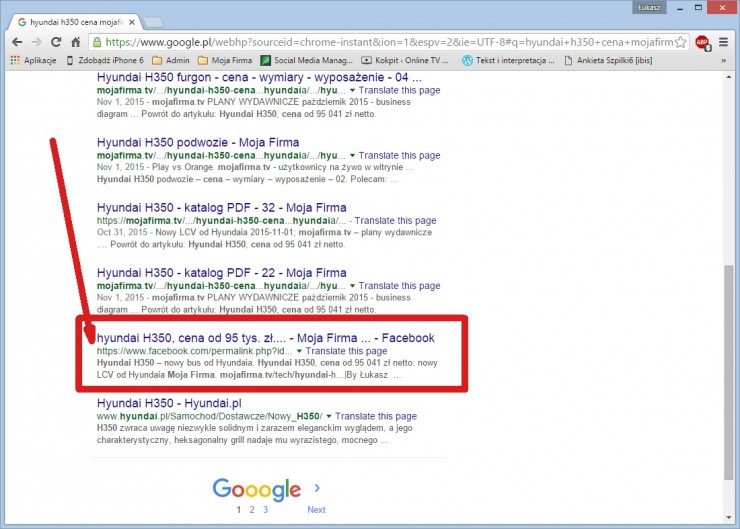
Task: Open a new tab button
Action: [x=153, y=22]
